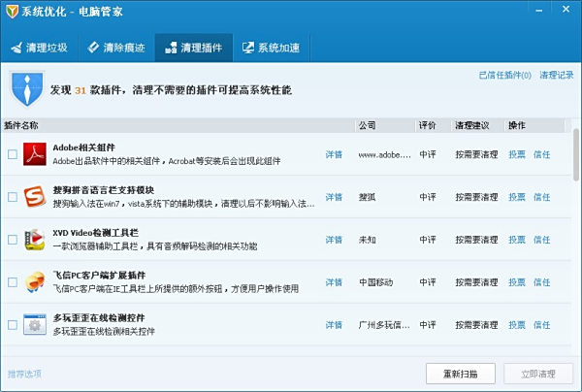This screenshot has height=392, width=582.
Task: Click the 立即清理 button
Action: coord(538,374)
